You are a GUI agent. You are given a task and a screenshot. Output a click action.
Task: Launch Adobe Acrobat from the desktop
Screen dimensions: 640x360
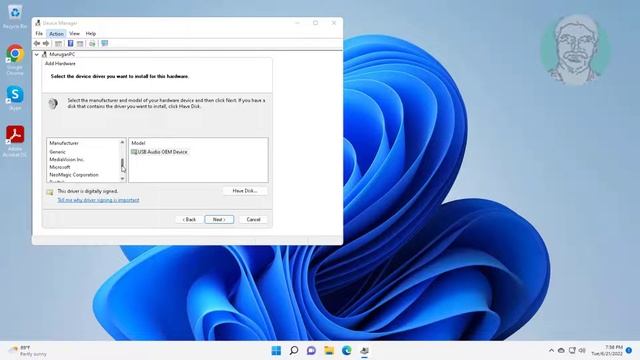tap(15, 141)
